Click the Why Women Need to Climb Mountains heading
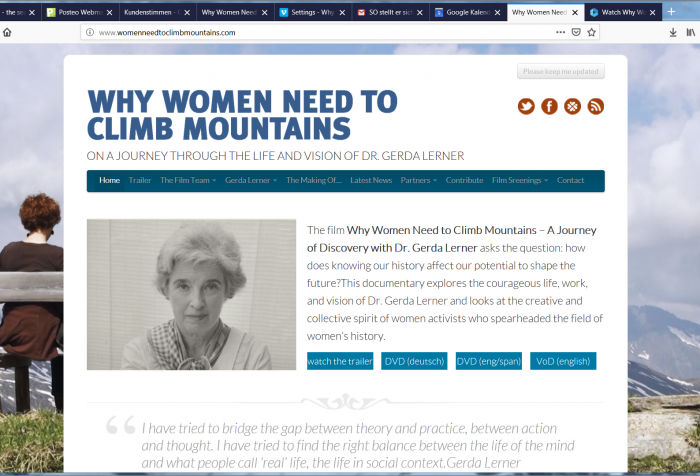Screen dimensions: 700x476 click(x=242, y=115)
